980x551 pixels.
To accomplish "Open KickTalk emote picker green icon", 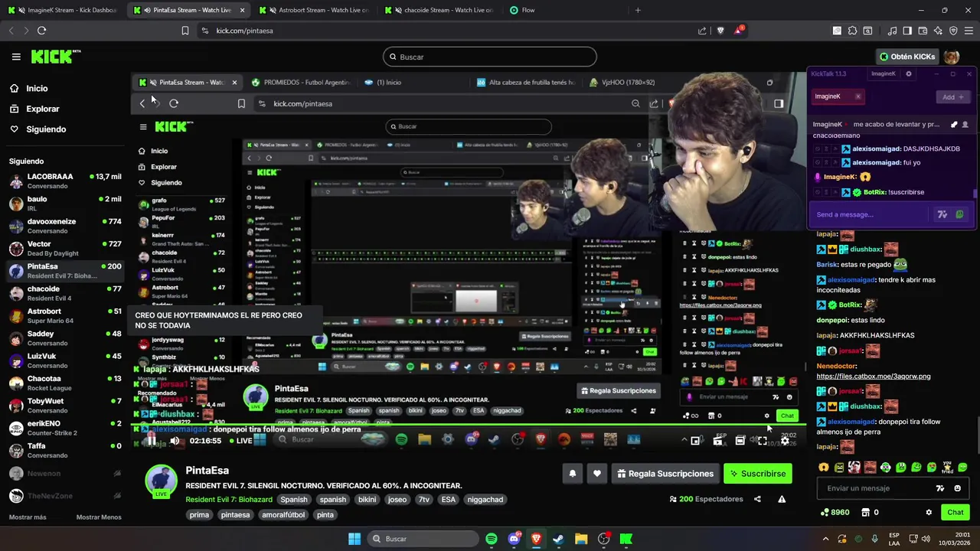I will pyautogui.click(x=959, y=215).
